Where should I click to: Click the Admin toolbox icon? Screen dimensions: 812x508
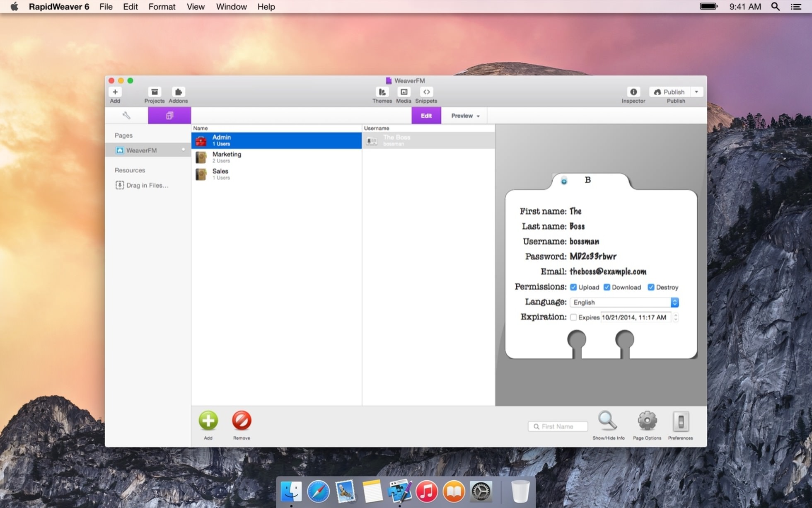pyautogui.click(x=201, y=141)
